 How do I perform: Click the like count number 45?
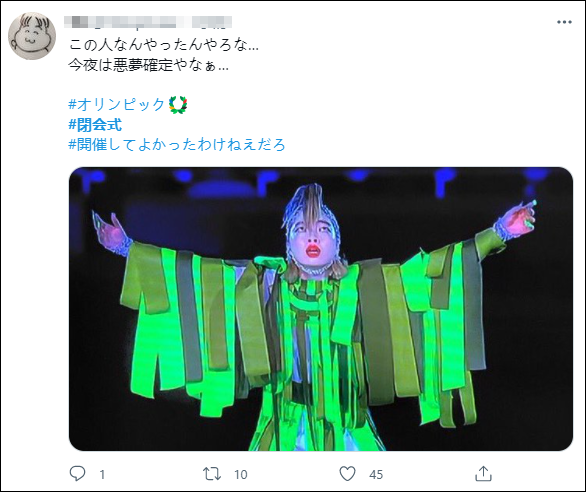pyautogui.click(x=376, y=474)
